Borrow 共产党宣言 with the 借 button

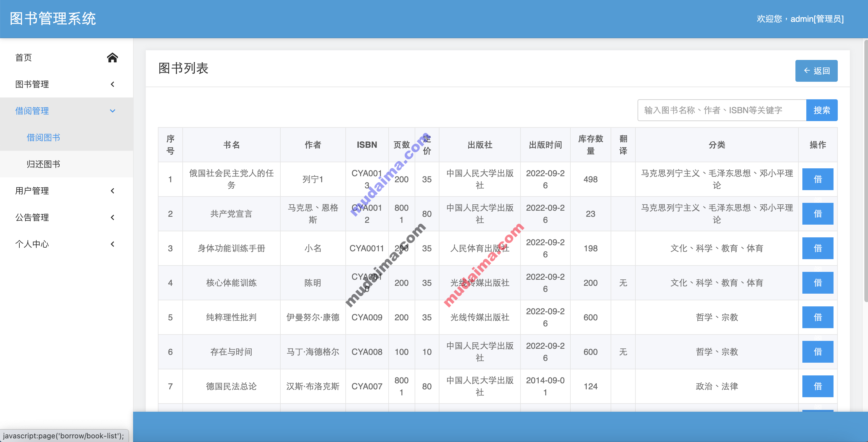point(817,213)
